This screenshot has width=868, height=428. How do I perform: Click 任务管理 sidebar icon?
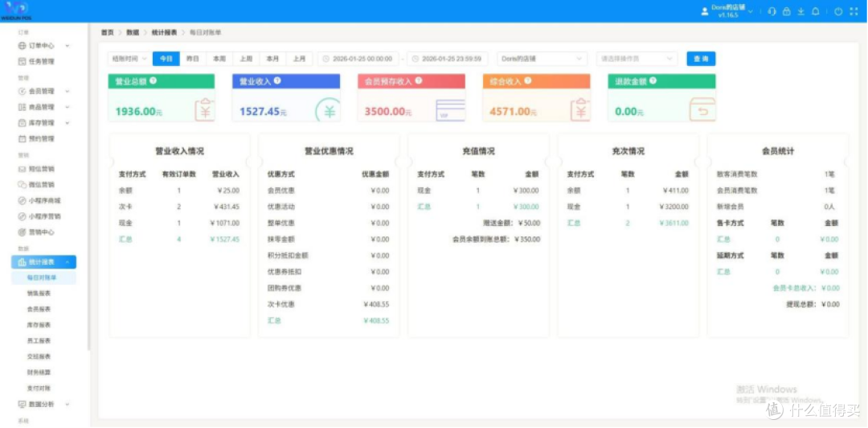[x=23, y=61]
